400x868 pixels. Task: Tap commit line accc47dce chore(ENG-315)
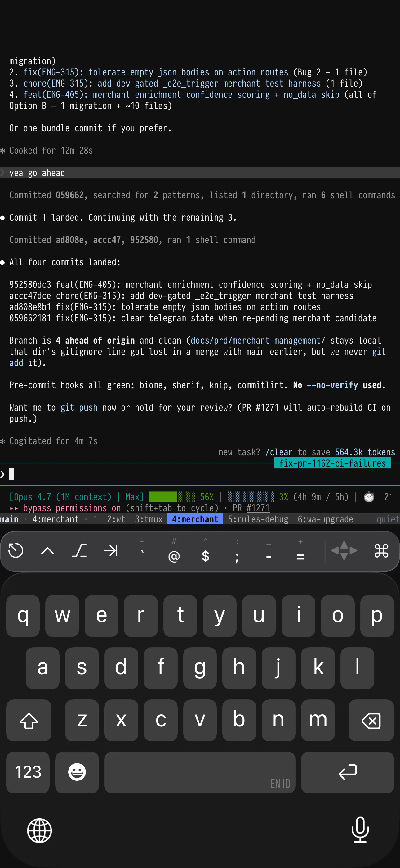click(181, 296)
